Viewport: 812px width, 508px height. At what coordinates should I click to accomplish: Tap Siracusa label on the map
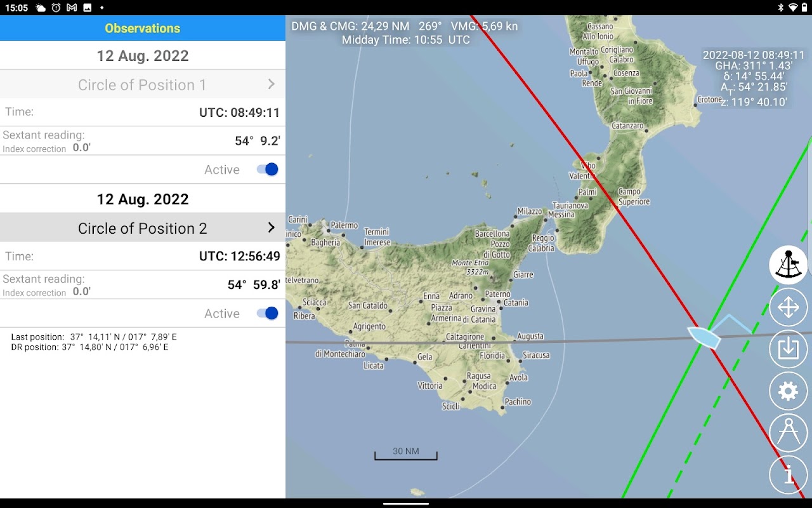(x=536, y=356)
